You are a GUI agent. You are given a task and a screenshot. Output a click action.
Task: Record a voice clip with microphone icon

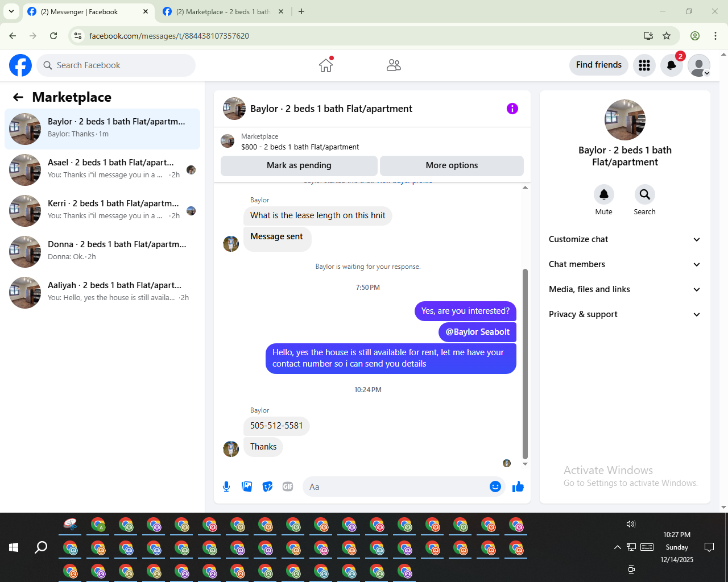tap(226, 487)
